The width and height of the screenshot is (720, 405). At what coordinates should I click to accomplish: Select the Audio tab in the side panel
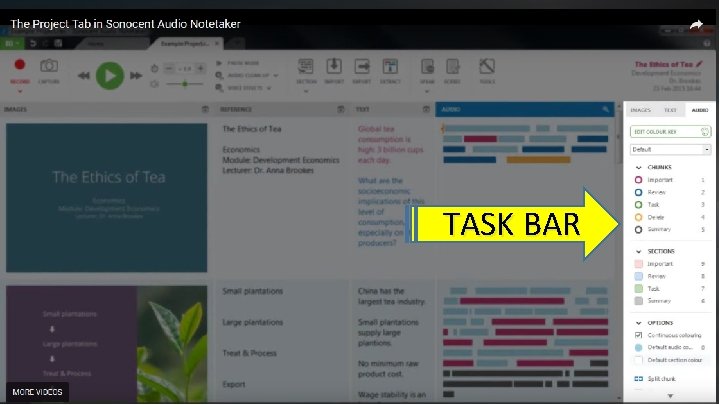click(x=700, y=110)
